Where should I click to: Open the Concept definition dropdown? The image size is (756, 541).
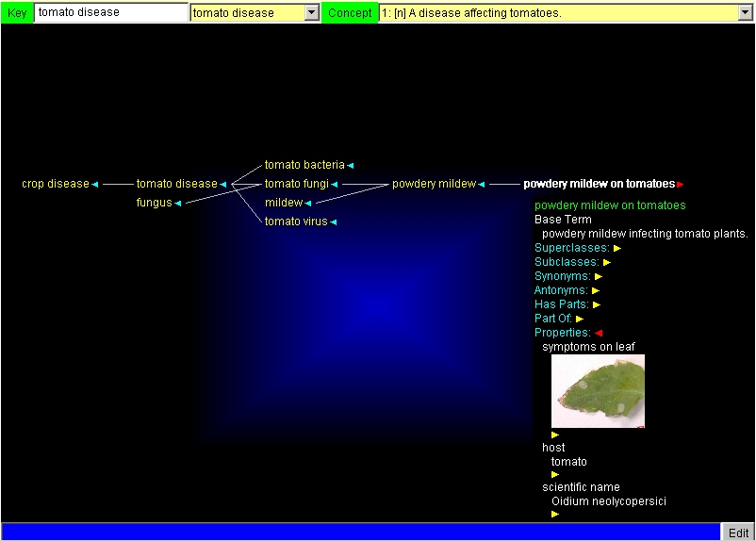(745, 13)
